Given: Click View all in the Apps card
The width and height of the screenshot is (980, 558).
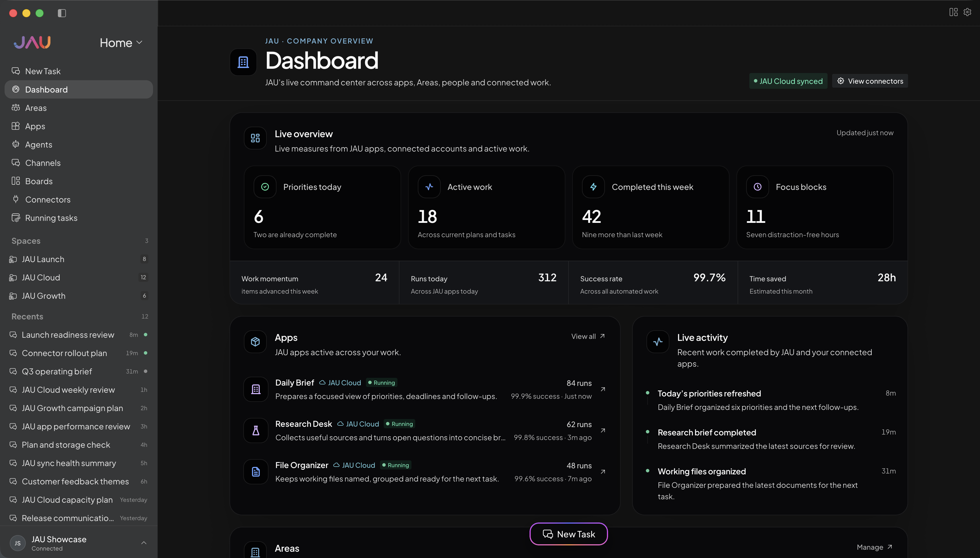Looking at the screenshot, I should pyautogui.click(x=588, y=336).
